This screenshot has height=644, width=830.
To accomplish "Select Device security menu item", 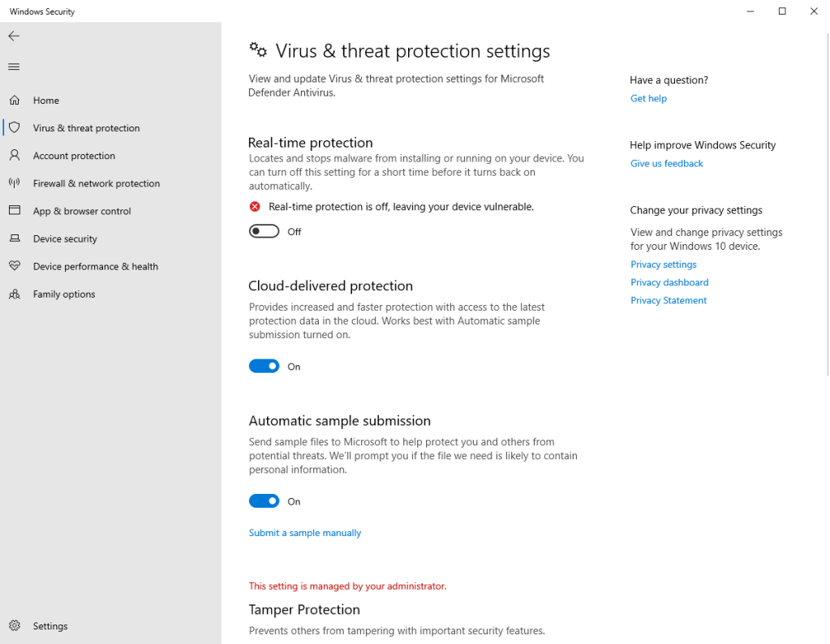I will coord(65,239).
